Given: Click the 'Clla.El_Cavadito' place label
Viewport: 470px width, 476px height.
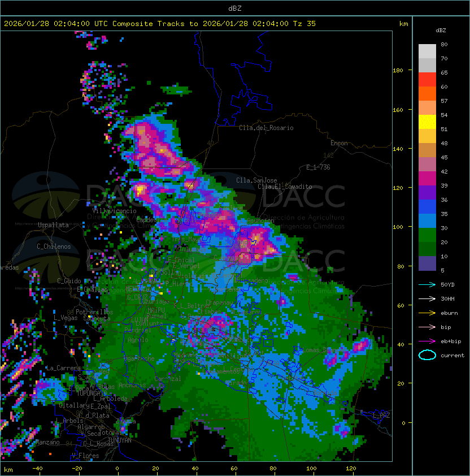Looking at the screenshot, I should click(285, 187).
